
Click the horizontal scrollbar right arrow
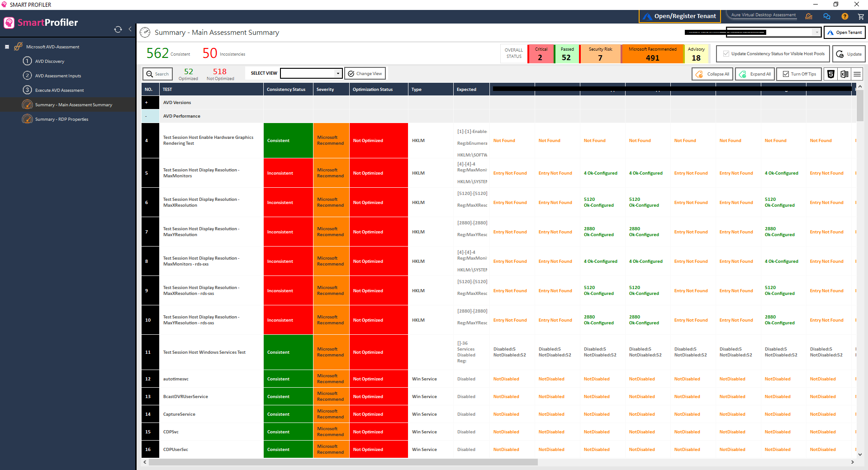(853, 462)
